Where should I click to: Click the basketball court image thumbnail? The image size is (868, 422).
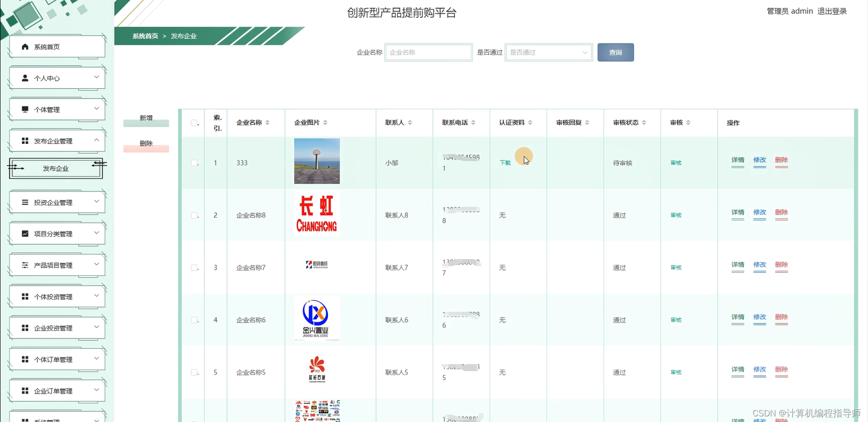[317, 161]
